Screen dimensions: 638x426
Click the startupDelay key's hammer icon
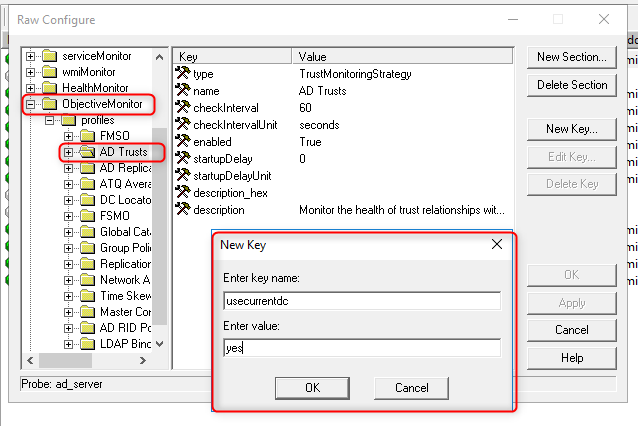[x=182, y=159]
